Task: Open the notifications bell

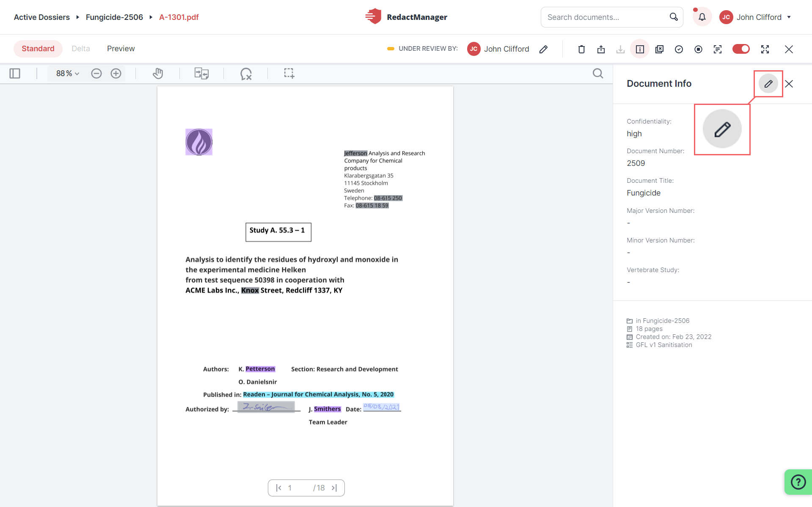Action: (702, 17)
